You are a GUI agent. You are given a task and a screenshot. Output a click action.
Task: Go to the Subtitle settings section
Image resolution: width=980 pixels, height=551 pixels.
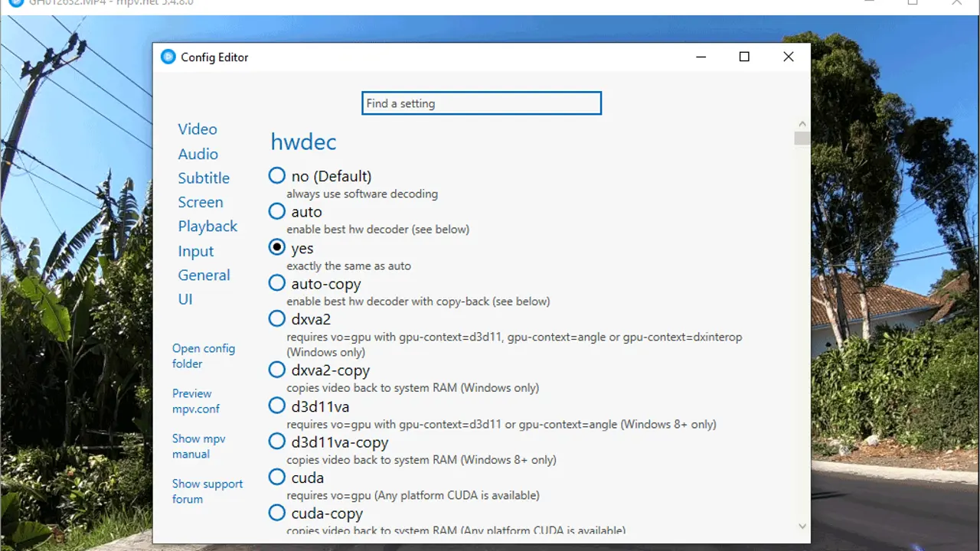[204, 178]
